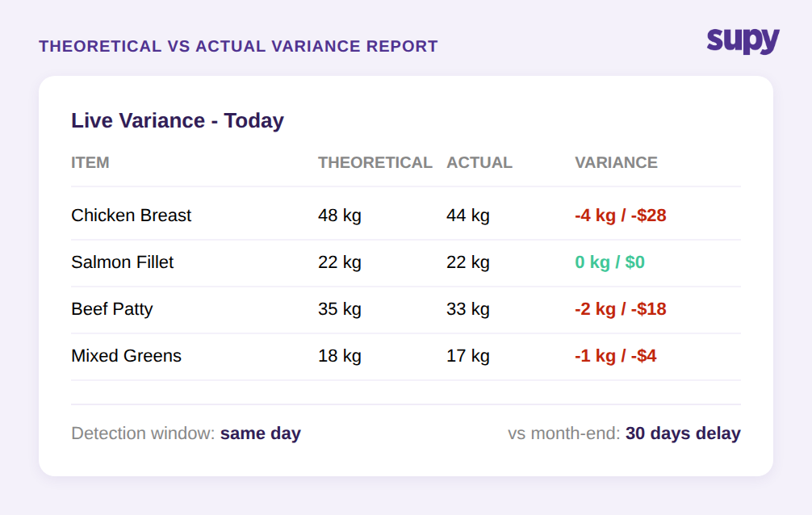Viewport: 812px width, 515px height.
Task: Click the variance '-1 kg / -$4'
Action: coord(615,356)
